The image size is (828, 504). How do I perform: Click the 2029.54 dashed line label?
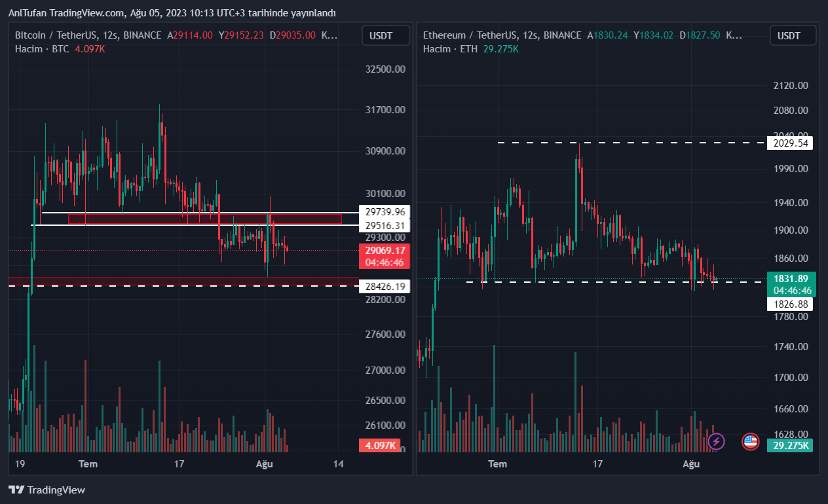[x=790, y=143]
